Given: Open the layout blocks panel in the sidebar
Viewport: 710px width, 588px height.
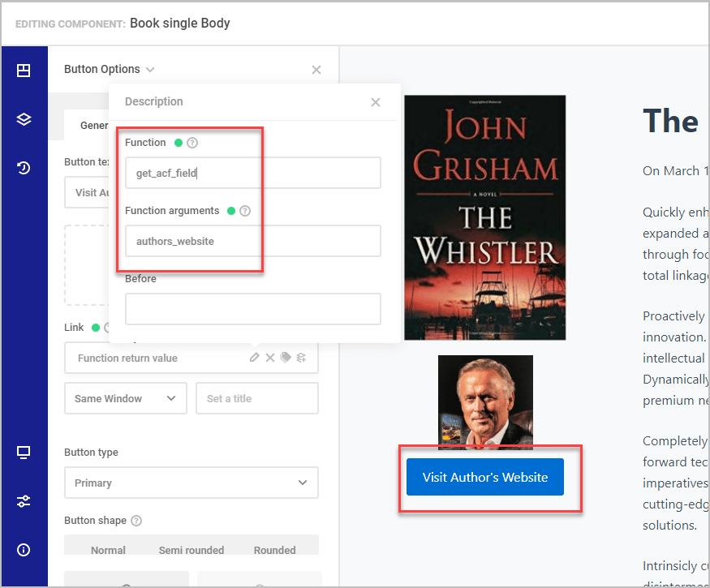Looking at the screenshot, I should tap(24, 70).
